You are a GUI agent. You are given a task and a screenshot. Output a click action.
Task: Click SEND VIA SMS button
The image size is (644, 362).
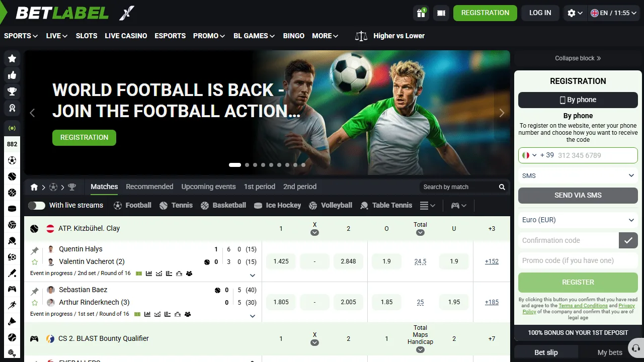[x=578, y=195]
